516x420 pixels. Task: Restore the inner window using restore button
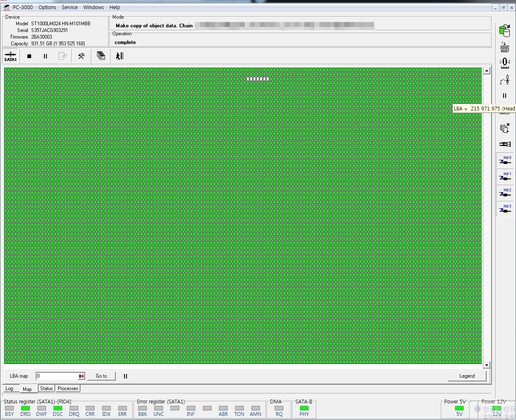(x=503, y=7)
